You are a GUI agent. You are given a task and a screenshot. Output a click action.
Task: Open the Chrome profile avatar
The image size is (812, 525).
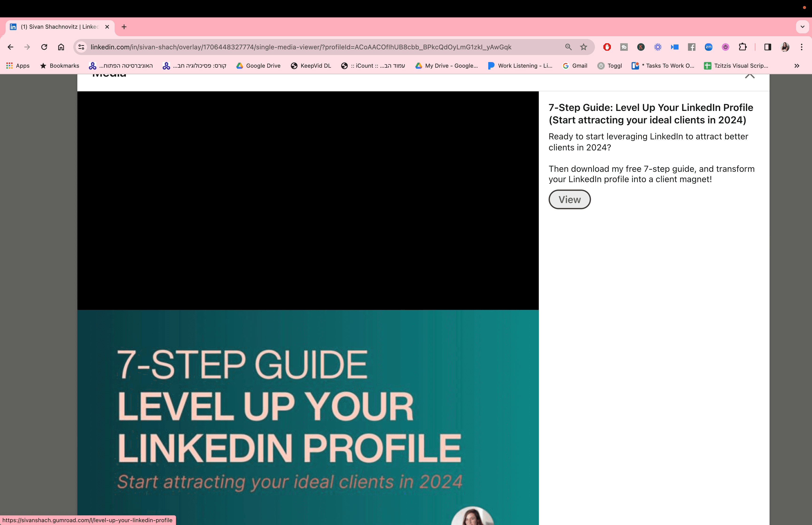785,47
